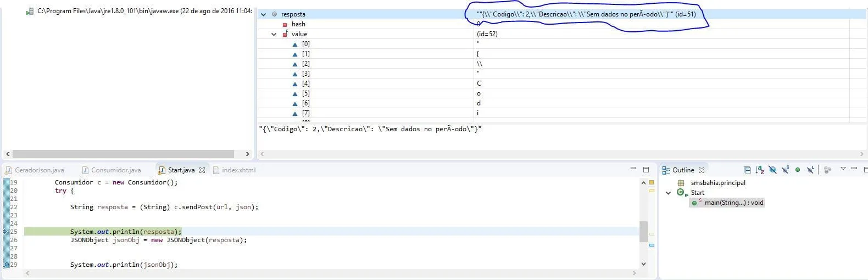Viewport: 868px width, 280px height.
Task: Click the editor's vertical scrollbar thumb
Action: click(644, 231)
